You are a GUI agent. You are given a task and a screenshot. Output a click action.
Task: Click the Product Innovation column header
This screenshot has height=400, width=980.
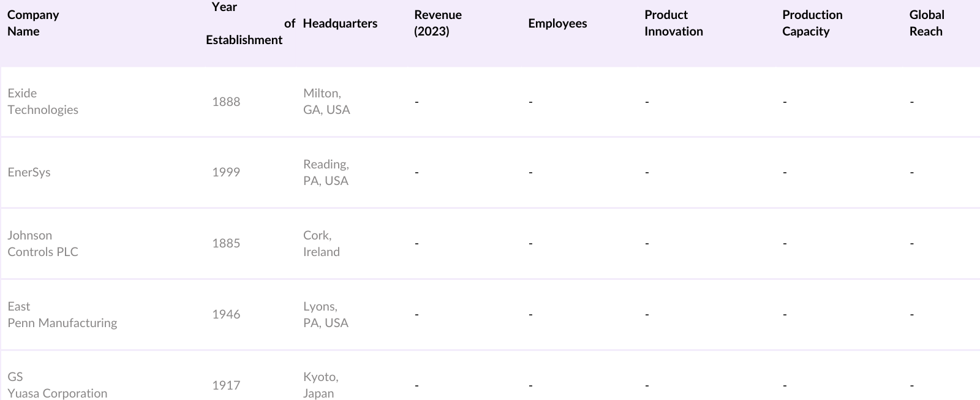(x=673, y=23)
